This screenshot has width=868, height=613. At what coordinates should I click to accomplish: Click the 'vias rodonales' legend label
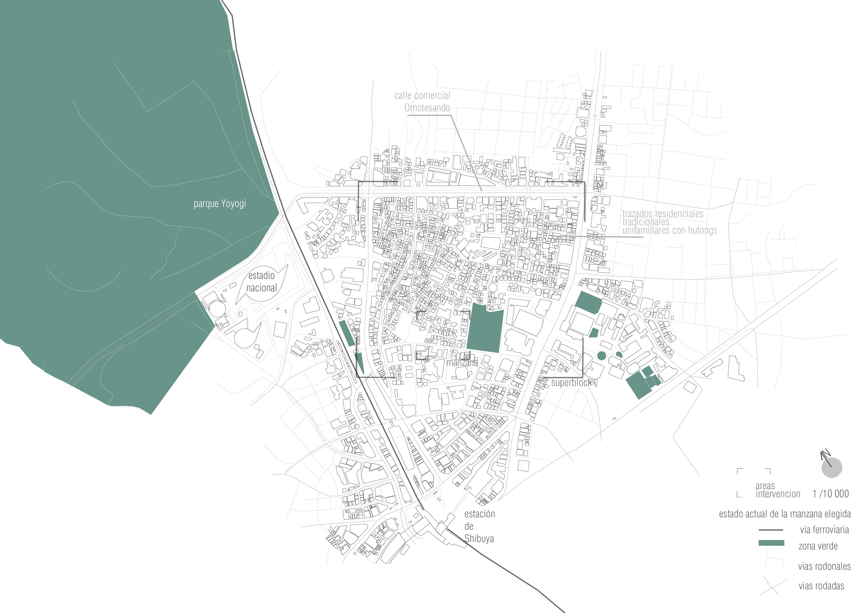[824, 566]
